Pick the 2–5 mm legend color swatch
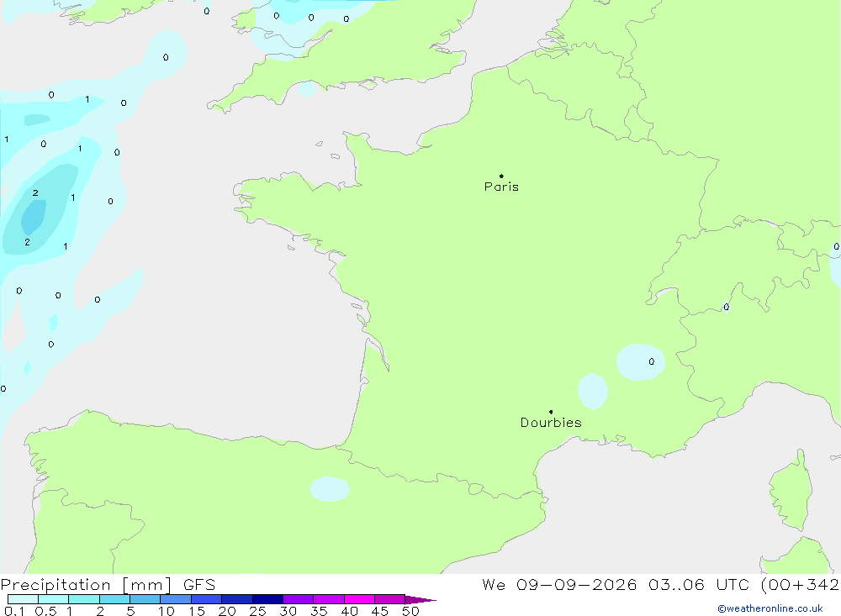This screenshot has height=616, width=841. tap(114, 599)
